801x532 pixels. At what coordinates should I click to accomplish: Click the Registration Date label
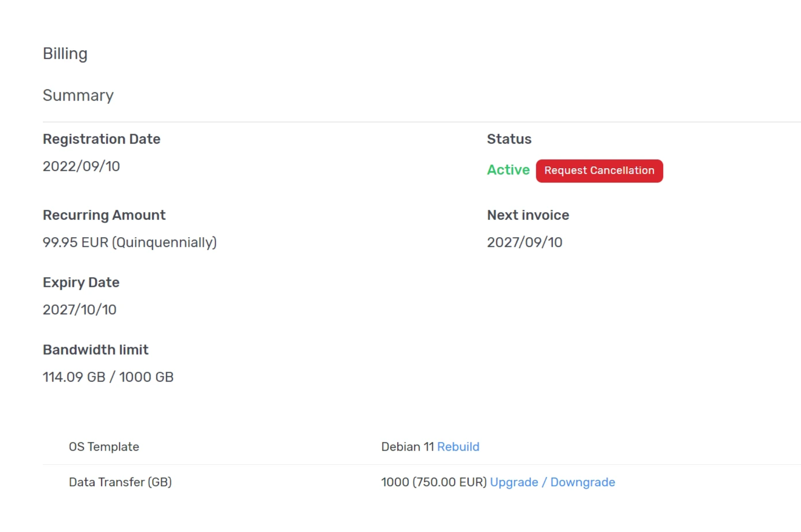tap(101, 139)
